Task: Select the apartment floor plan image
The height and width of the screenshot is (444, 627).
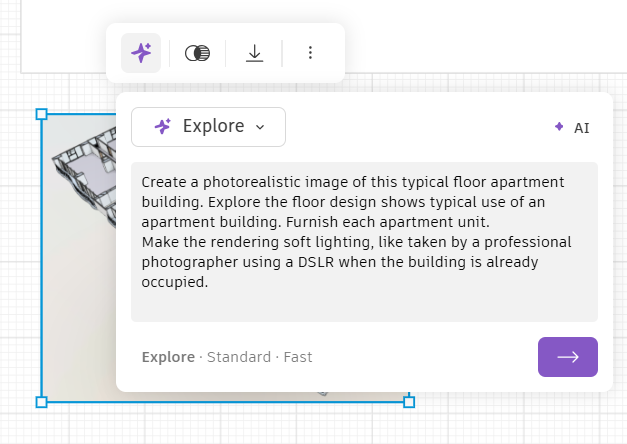Action: [x=78, y=250]
